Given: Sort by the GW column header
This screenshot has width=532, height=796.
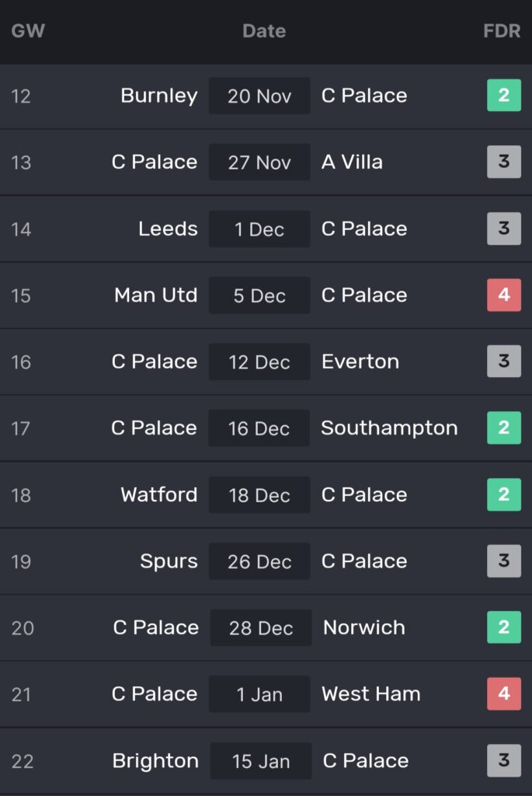Looking at the screenshot, I should pos(28,31).
